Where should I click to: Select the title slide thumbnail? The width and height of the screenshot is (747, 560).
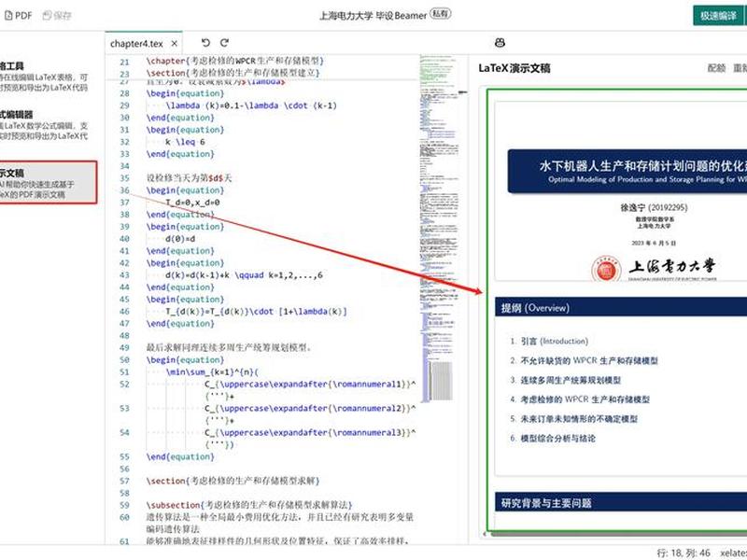coord(621,191)
